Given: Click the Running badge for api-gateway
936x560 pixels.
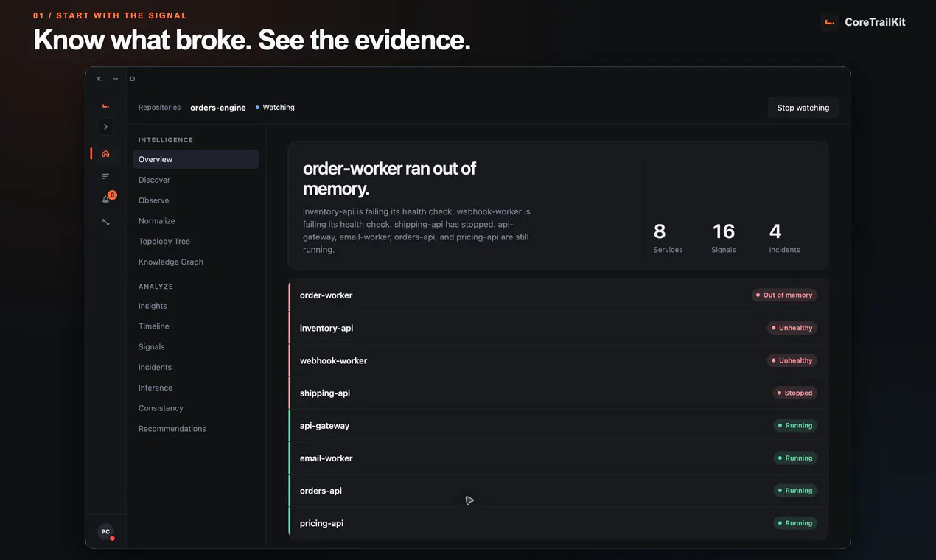Looking at the screenshot, I should point(795,425).
